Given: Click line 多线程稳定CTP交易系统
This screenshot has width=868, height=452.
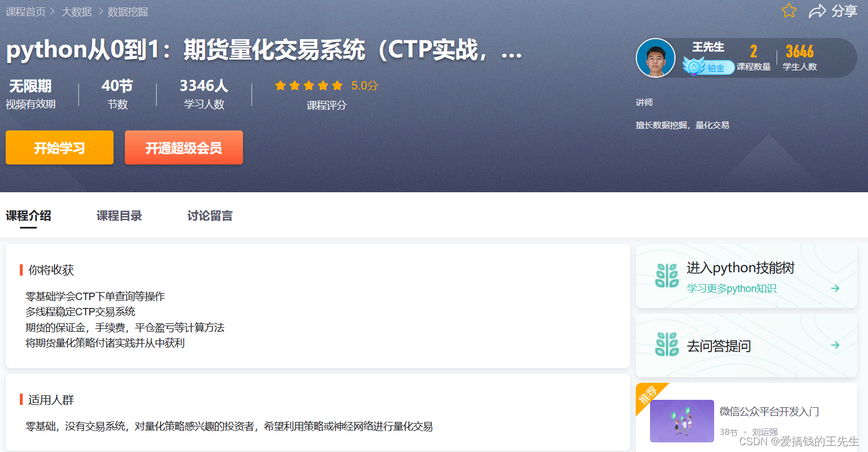Looking at the screenshot, I should 81,311.
